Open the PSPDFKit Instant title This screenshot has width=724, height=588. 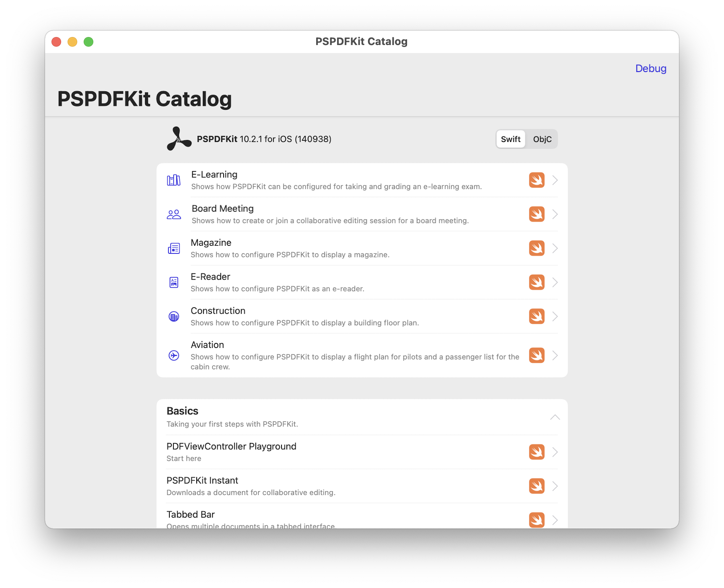(202, 481)
